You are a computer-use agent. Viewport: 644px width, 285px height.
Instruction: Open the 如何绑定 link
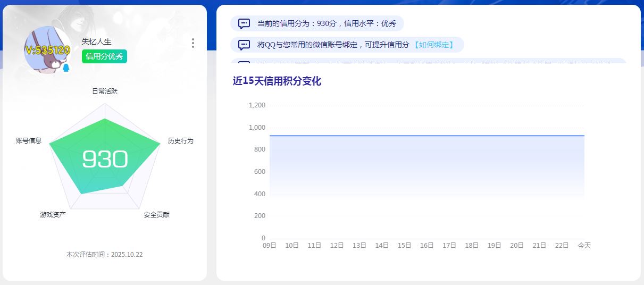(434, 45)
